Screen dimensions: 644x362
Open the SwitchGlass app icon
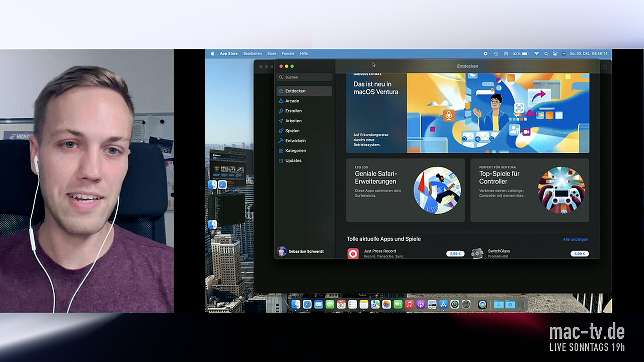[477, 254]
